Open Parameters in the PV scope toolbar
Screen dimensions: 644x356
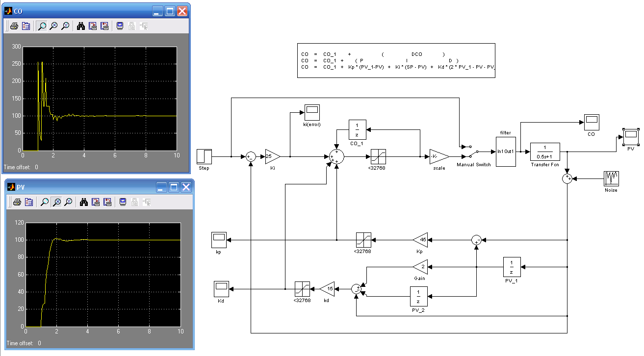click(29, 202)
